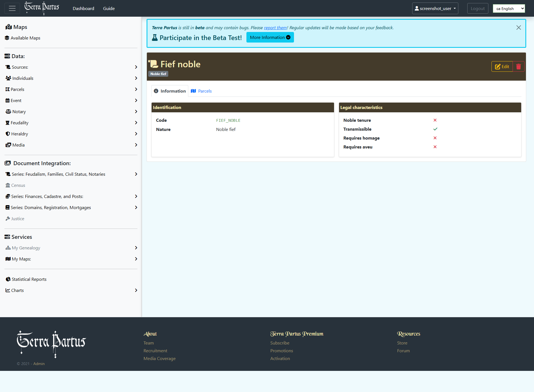Image resolution: width=534 pixels, height=392 pixels.
Task: Click the Notary scales icon
Action: click(x=8, y=111)
